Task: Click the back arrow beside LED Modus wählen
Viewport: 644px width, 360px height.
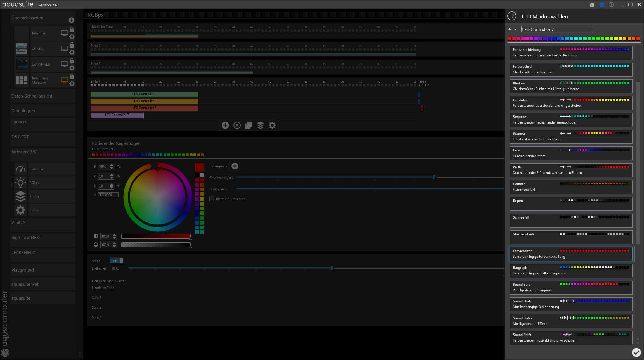Action: (x=512, y=16)
